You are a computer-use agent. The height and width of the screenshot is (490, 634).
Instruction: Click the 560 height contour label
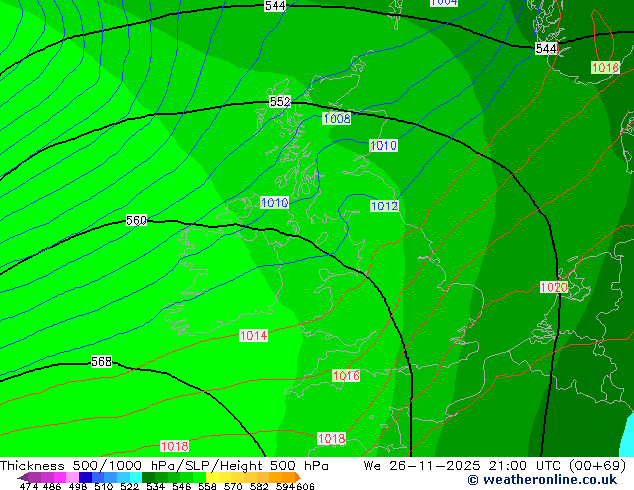(136, 220)
